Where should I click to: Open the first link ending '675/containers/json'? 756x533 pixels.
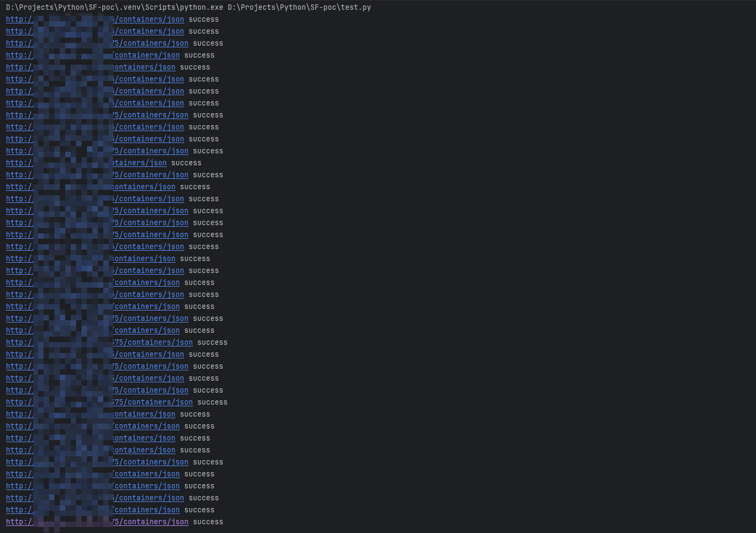[152, 343]
